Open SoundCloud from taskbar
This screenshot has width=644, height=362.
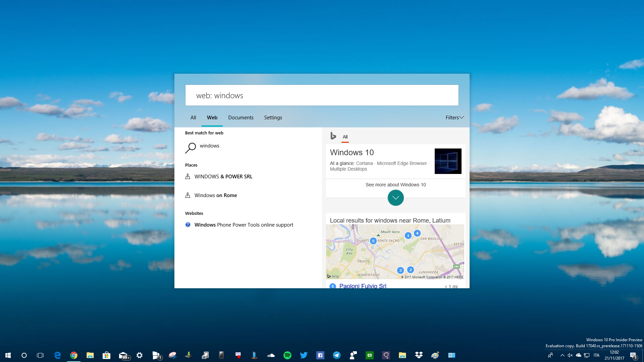[271, 355]
